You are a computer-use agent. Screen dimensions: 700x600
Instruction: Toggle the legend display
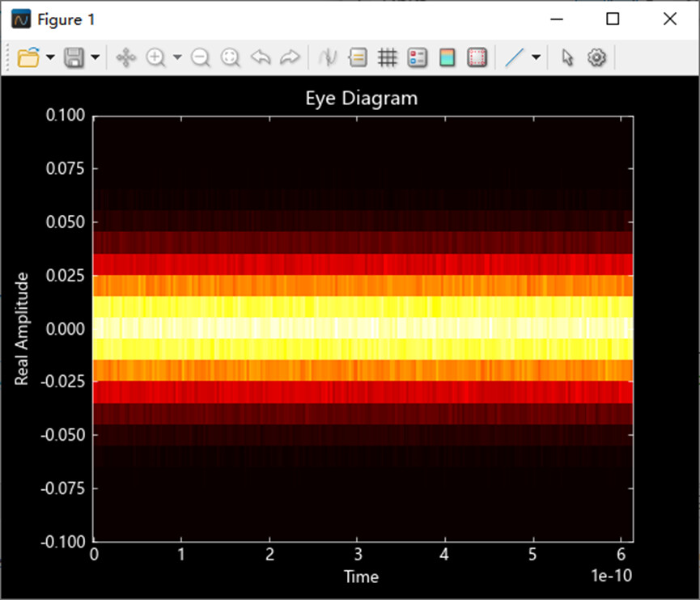[418, 57]
